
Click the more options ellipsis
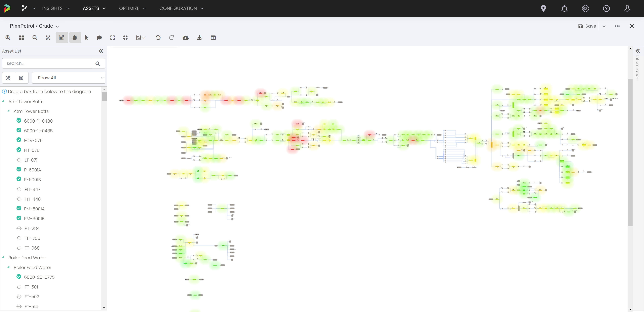point(617,26)
